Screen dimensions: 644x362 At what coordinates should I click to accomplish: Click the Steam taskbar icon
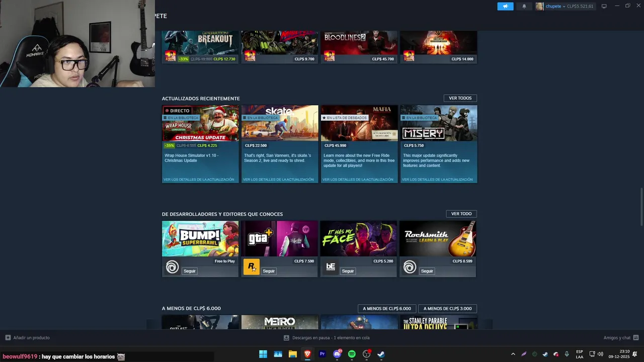381,354
